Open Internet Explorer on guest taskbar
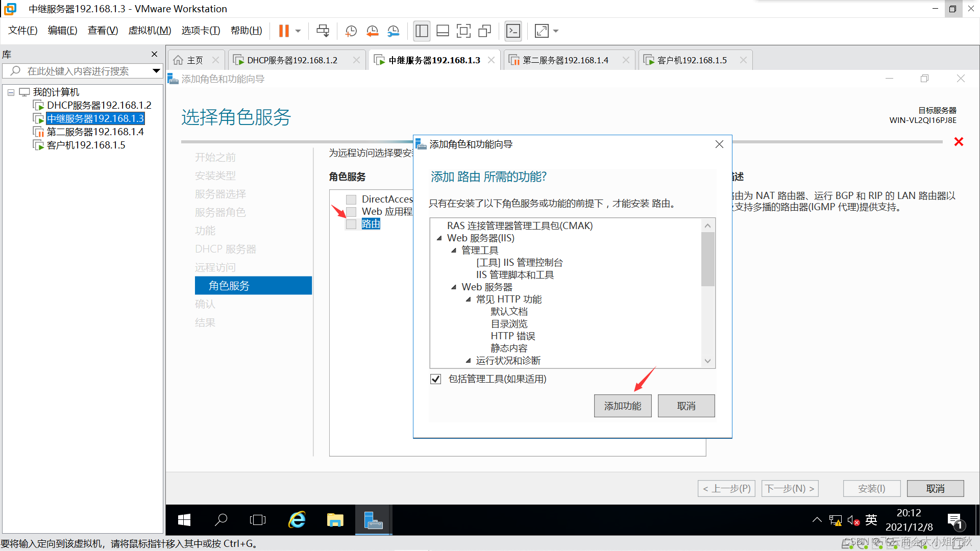This screenshot has width=980, height=551. [x=297, y=520]
